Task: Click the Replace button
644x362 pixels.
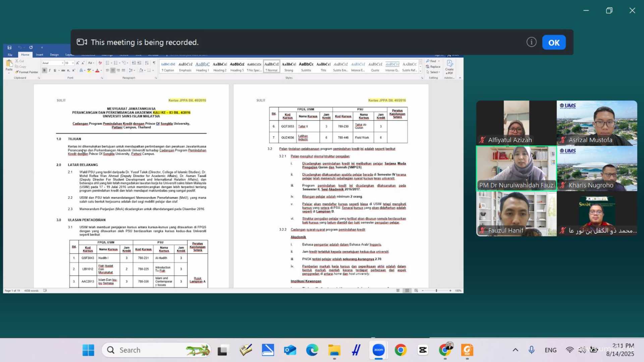Action: 433,67
